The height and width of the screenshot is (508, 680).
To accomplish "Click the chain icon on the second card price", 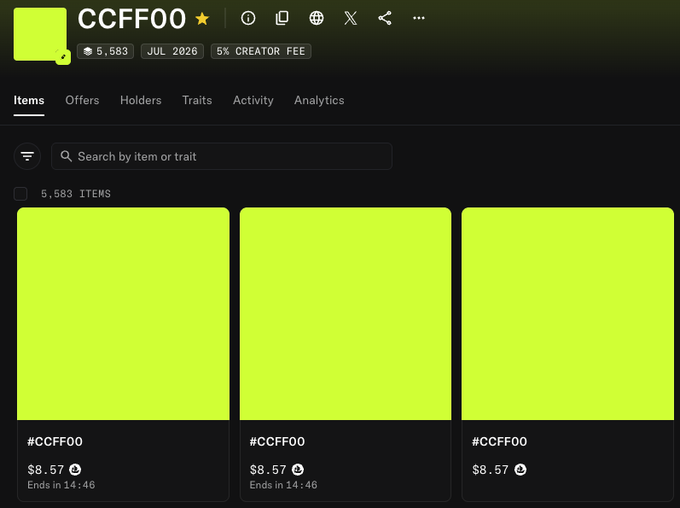I will pos(298,469).
